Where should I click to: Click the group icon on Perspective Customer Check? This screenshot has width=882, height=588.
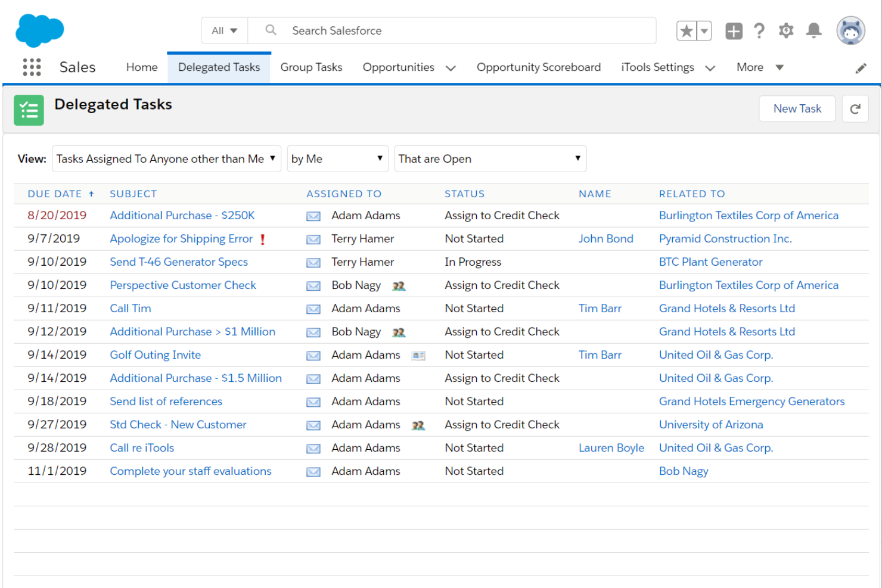click(x=399, y=286)
